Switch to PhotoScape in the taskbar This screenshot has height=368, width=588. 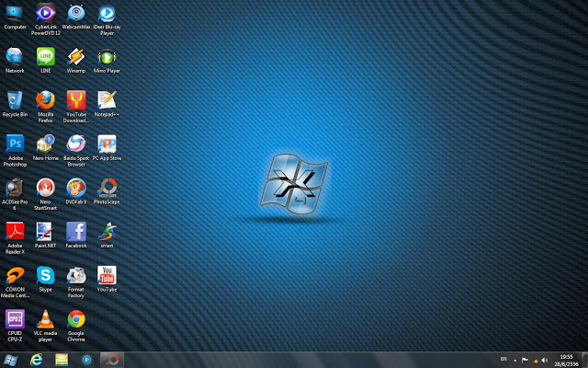112,360
